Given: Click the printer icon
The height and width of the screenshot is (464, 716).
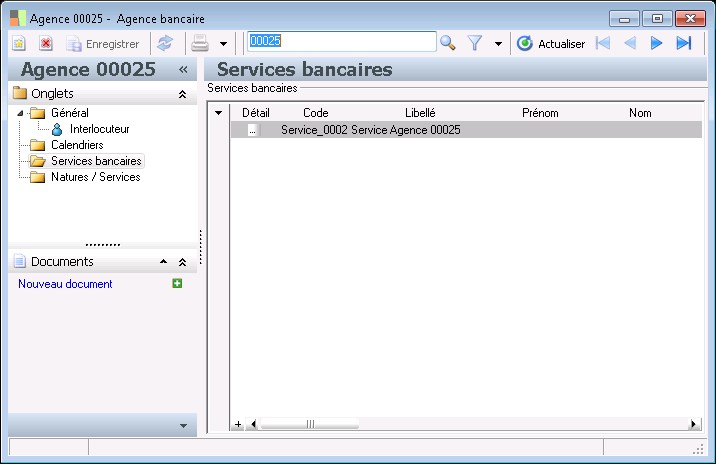Looking at the screenshot, I should point(200,44).
